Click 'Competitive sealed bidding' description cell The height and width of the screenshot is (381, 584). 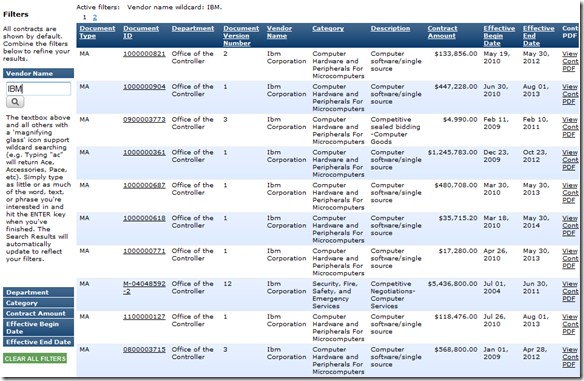tap(395, 131)
